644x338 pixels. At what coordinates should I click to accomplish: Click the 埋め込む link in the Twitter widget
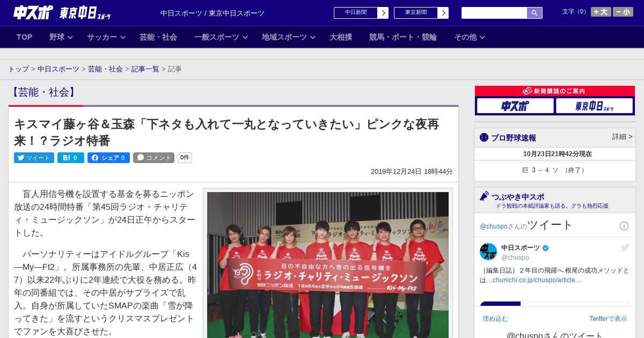495,319
